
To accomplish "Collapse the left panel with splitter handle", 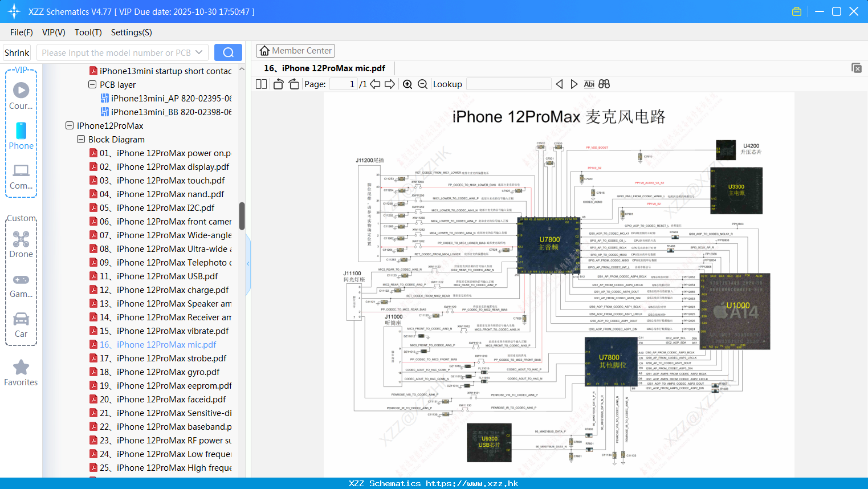I will point(248,263).
